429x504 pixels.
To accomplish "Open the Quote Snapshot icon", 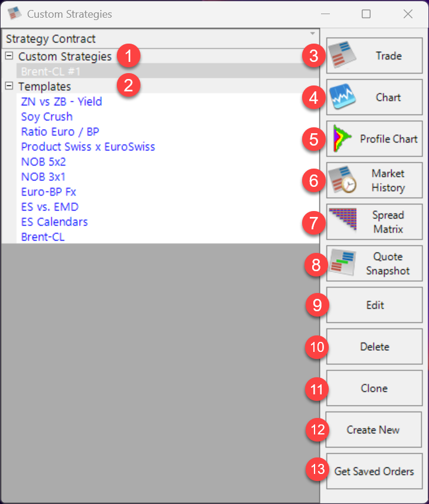I will (343, 263).
